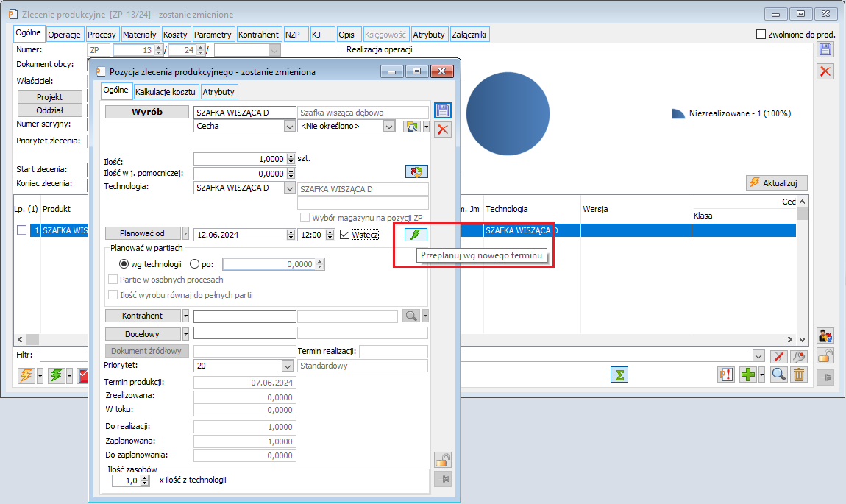
Task: Select the 'po:' radio button
Action: (x=195, y=264)
